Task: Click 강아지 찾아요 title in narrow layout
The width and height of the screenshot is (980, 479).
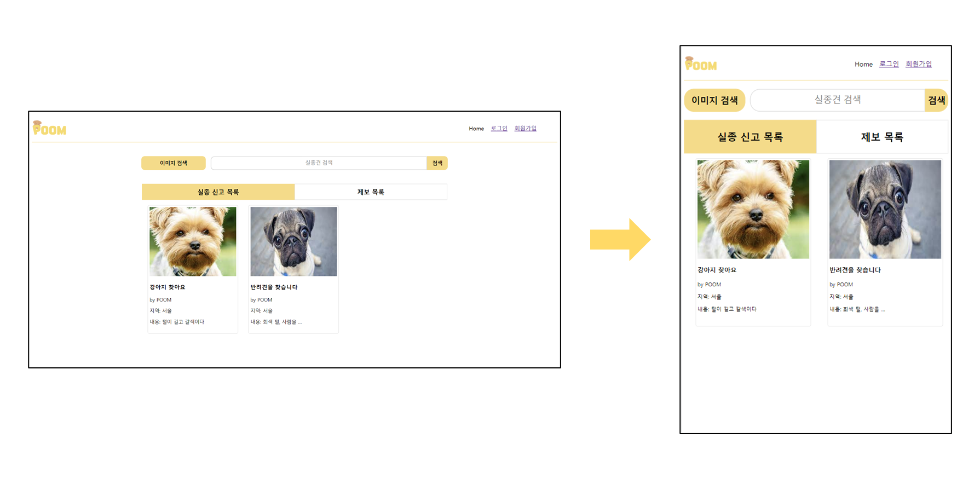Action: pyautogui.click(x=717, y=270)
